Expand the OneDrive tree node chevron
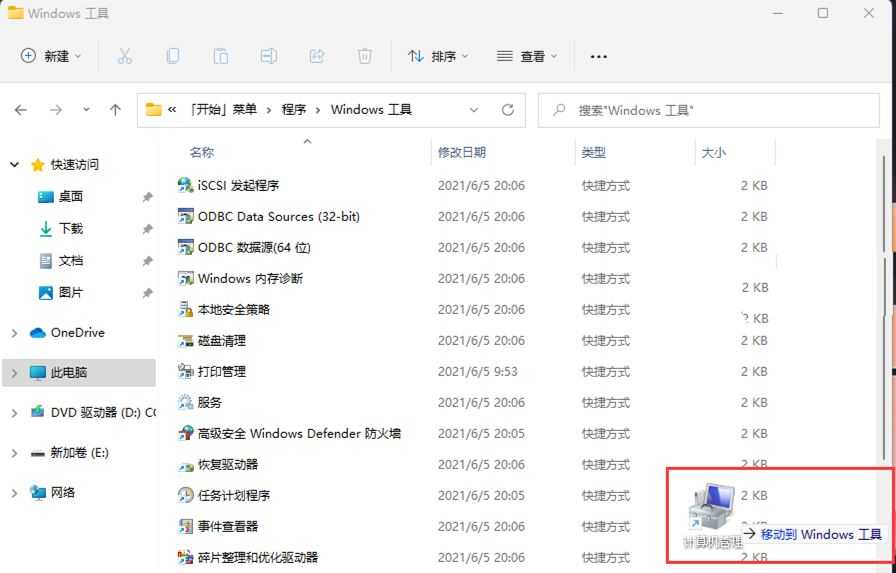 point(14,333)
